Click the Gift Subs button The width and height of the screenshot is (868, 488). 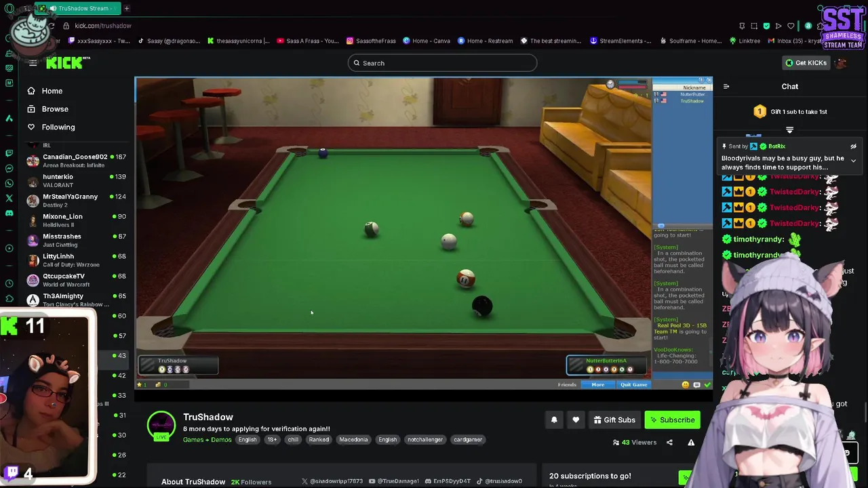point(614,420)
